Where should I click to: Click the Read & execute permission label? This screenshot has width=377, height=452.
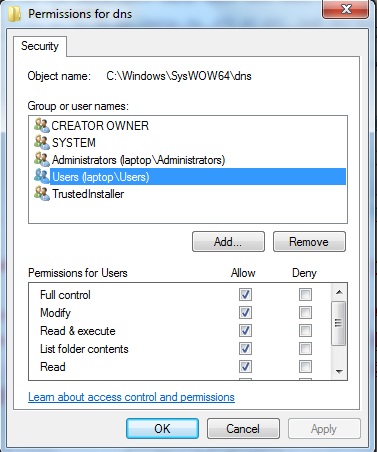tap(78, 331)
